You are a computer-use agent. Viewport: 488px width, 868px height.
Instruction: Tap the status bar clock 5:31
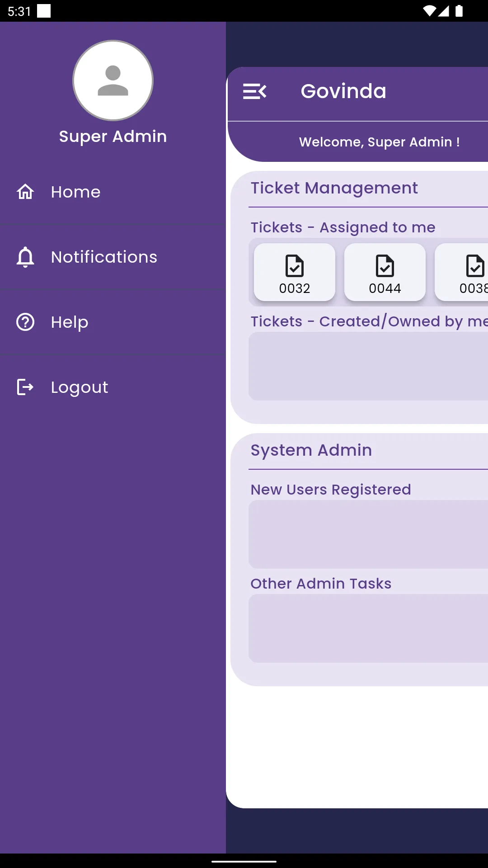[x=19, y=11]
